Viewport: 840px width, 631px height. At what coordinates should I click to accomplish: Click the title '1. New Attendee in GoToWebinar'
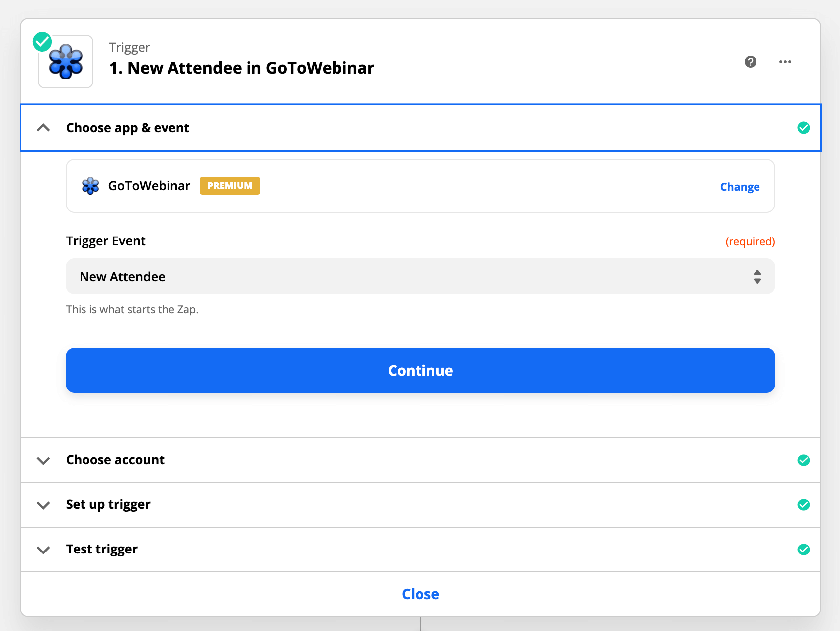coord(242,68)
